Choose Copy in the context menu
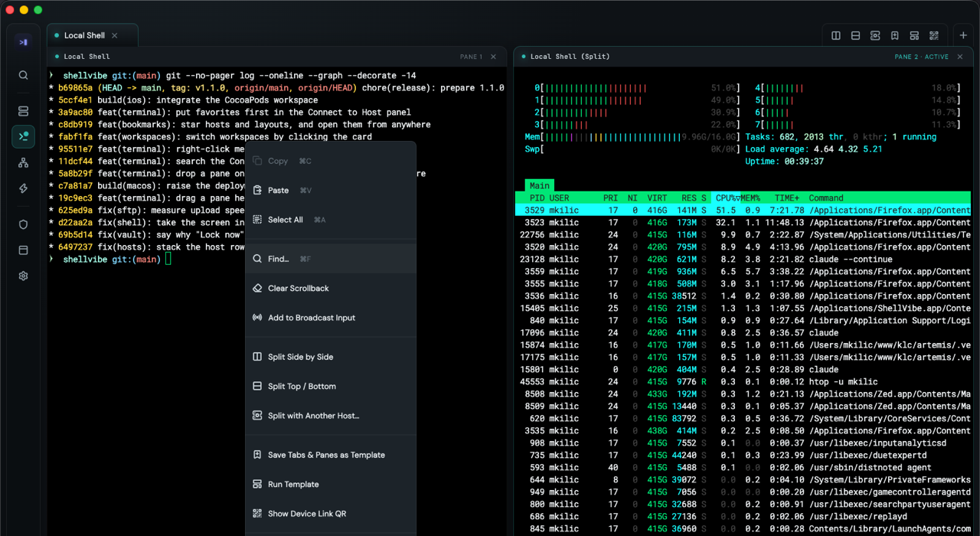This screenshot has height=536, width=980. click(331, 161)
